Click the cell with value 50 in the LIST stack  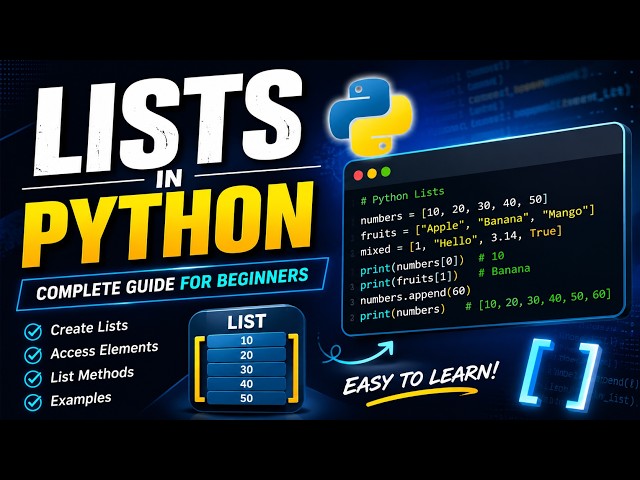247,398
